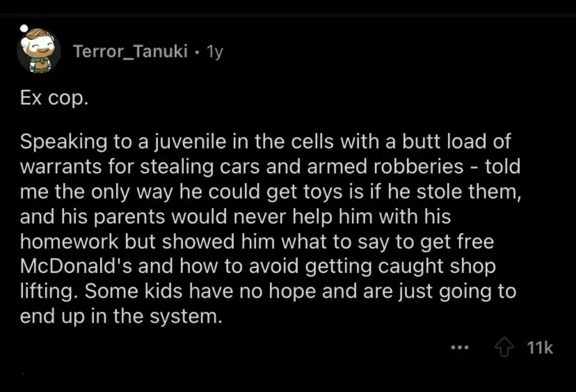Open the three-dot more options menu
Viewport: 576px width, 392px height.
(460, 347)
